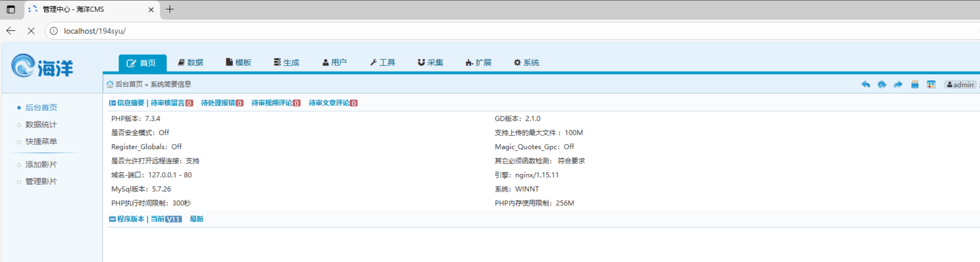980x262 pixels.
Task: Click the home icon in the breadcrumb
Action: [110, 84]
